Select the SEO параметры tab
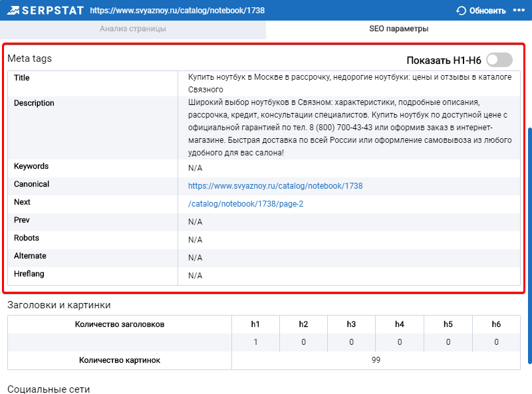 tap(398, 29)
